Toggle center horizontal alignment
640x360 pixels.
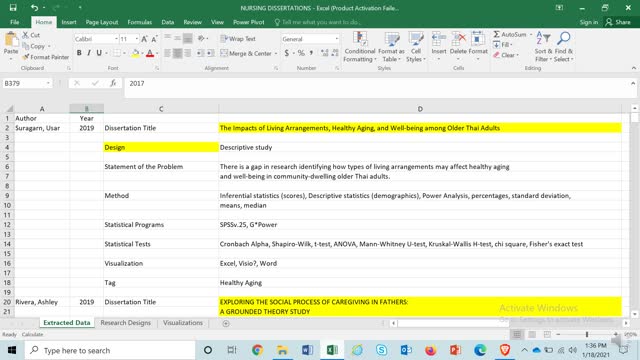click(x=178, y=53)
